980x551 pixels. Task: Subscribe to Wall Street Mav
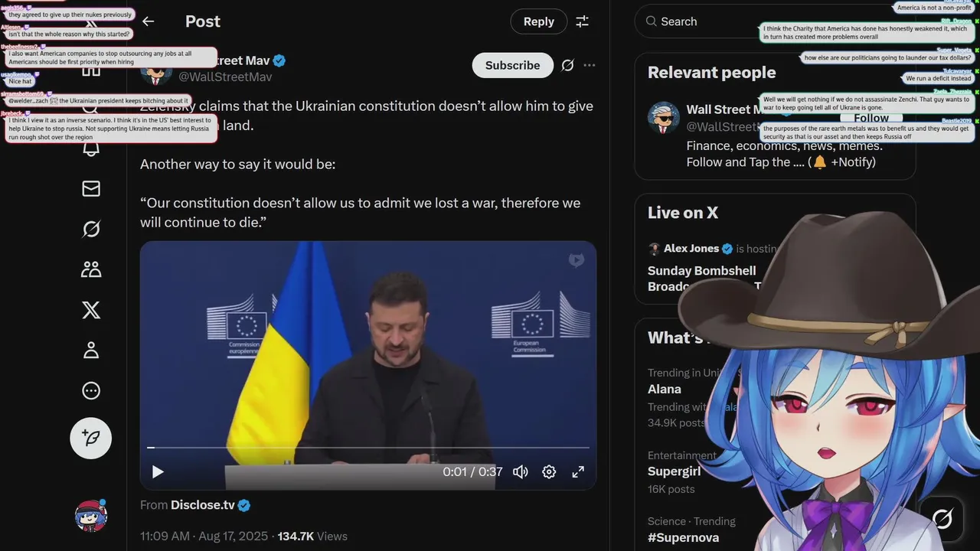pos(513,65)
